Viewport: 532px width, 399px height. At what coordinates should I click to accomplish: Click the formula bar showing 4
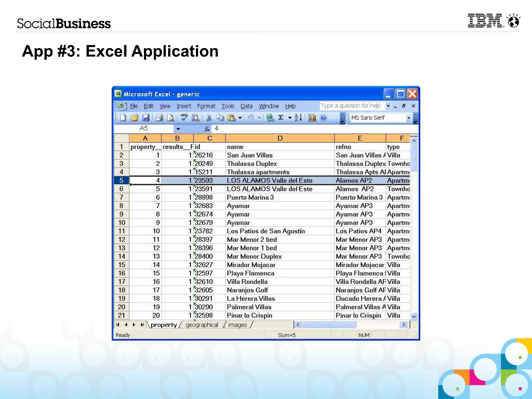click(315, 129)
